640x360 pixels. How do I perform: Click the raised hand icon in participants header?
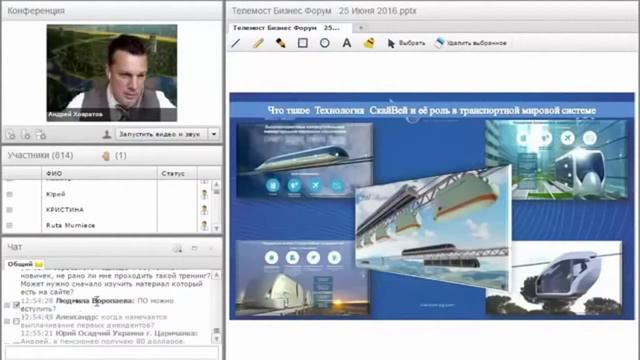coord(106,156)
